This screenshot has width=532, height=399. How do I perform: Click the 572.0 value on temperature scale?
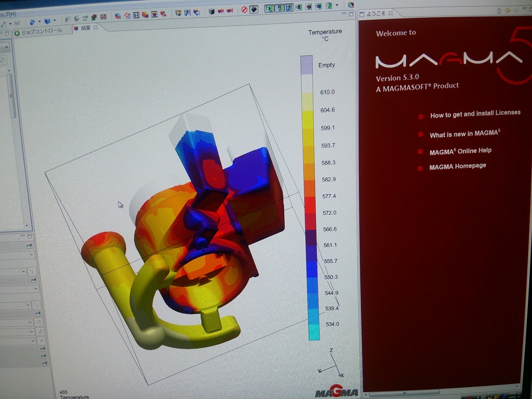point(329,212)
